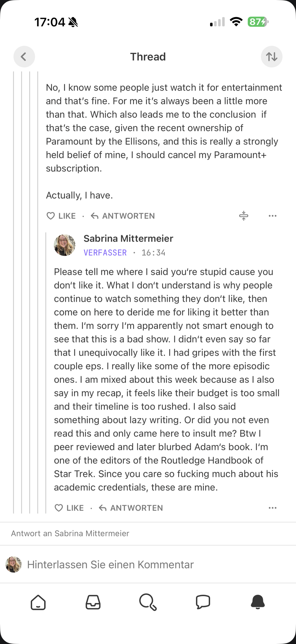
Task: Open Sabrina Mittermeier's author name link
Action: point(128,239)
